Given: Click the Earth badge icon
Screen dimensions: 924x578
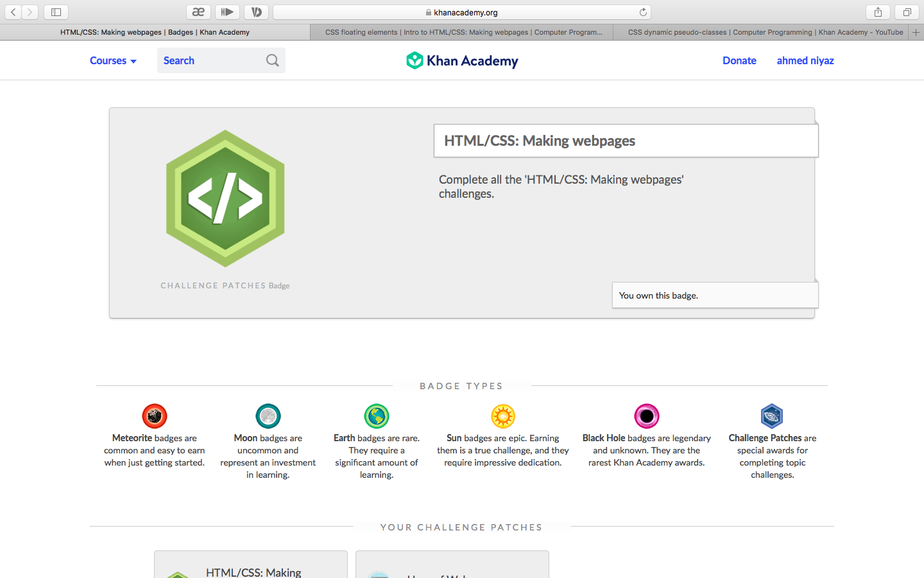Looking at the screenshot, I should (x=377, y=416).
